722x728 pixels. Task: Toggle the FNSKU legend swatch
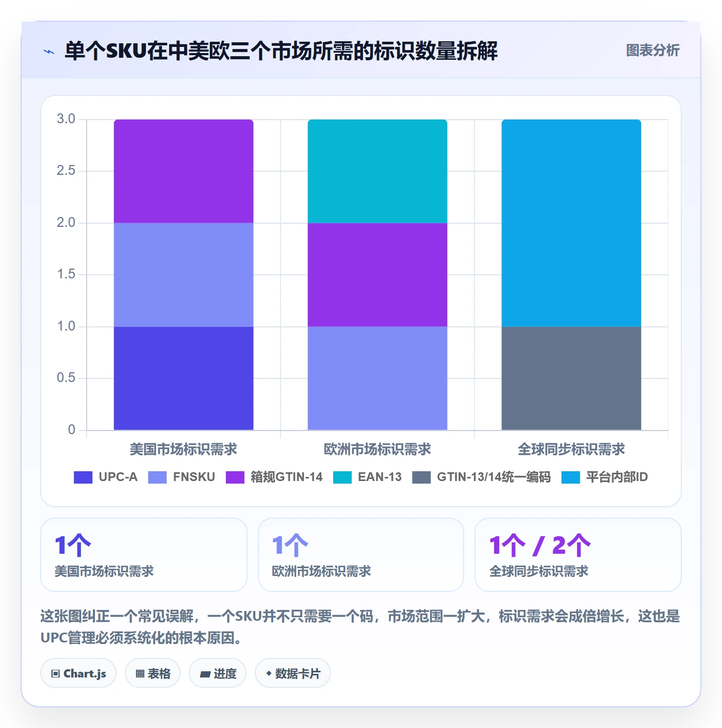point(157,477)
